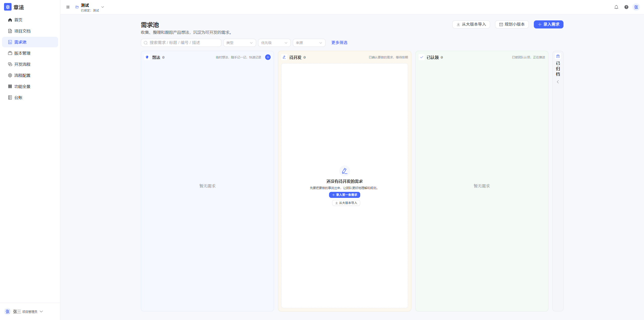
Task: Click the 已认领 column title
Action: 432,57
